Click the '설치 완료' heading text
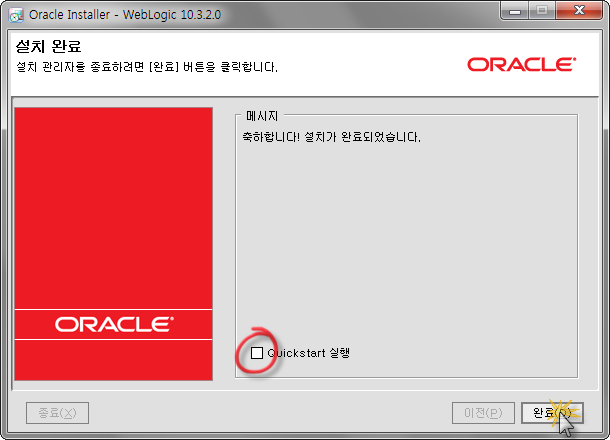610x440 pixels. click(x=48, y=46)
